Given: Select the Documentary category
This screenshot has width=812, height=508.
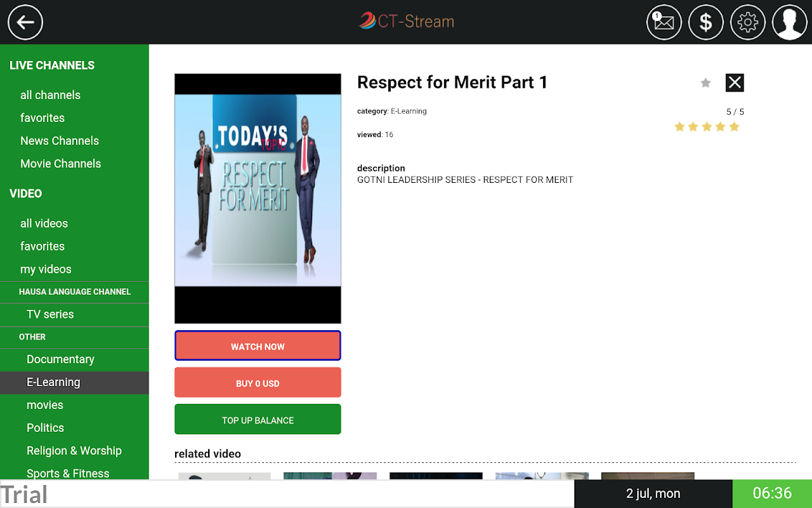Looking at the screenshot, I should pos(60,359).
